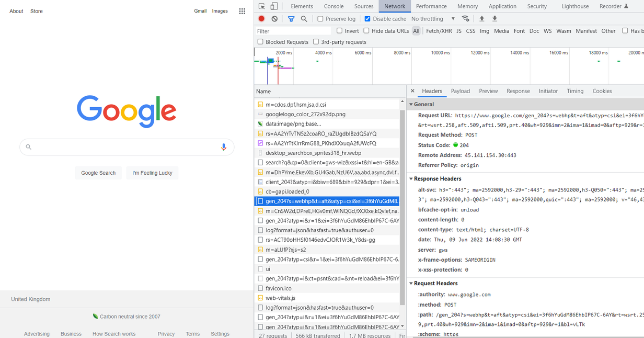Image resolution: width=644 pixels, height=338 pixels.
Task: Stop recording network log red button
Action: point(261,19)
